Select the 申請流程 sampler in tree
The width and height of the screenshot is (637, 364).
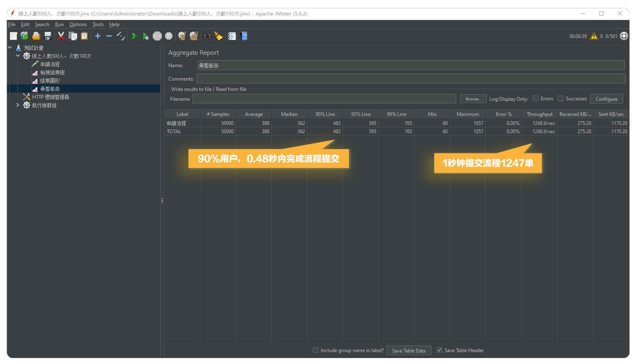coord(50,64)
